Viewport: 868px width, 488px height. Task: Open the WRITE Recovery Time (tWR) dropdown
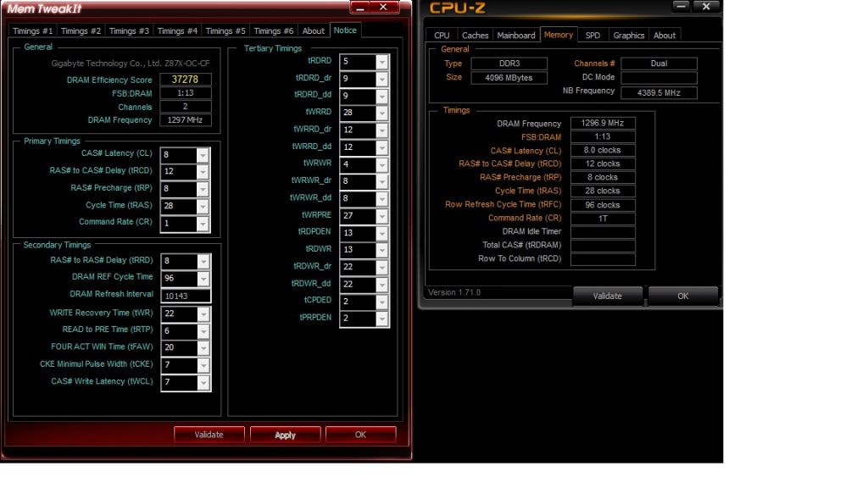203,314
